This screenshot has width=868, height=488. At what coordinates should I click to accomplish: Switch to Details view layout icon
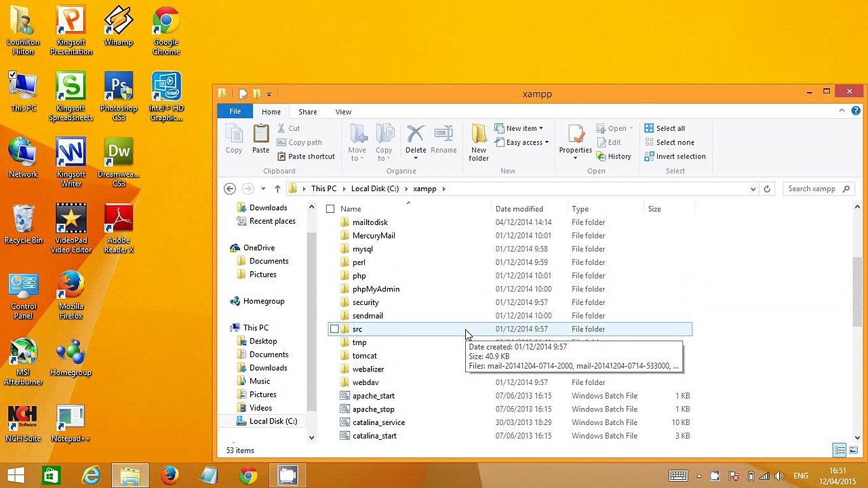tap(840, 451)
